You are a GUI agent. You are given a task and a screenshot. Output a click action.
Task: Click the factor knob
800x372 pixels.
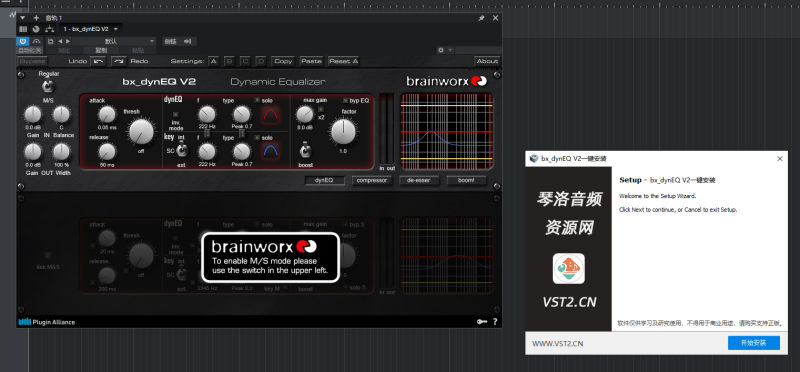343,131
